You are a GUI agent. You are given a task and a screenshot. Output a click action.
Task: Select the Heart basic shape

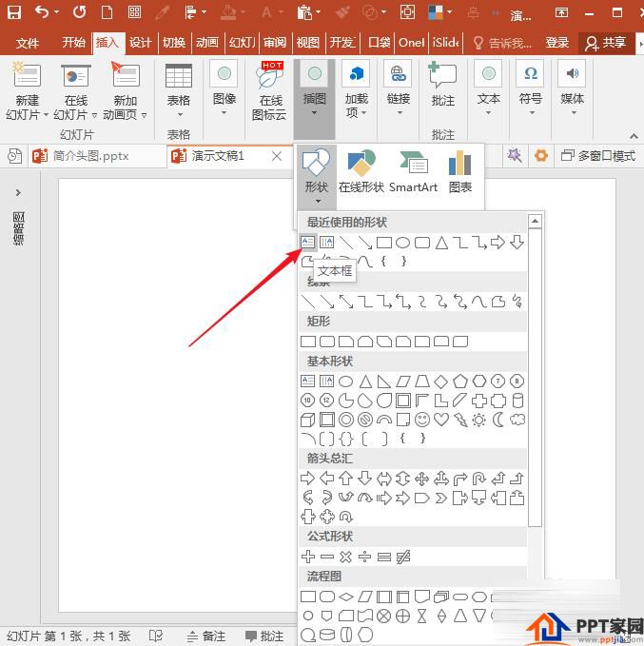(441, 420)
